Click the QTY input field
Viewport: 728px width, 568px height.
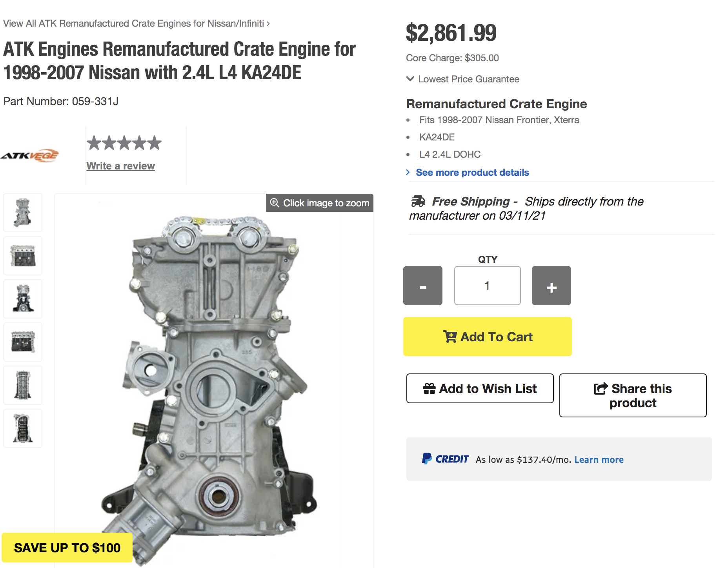[487, 286]
